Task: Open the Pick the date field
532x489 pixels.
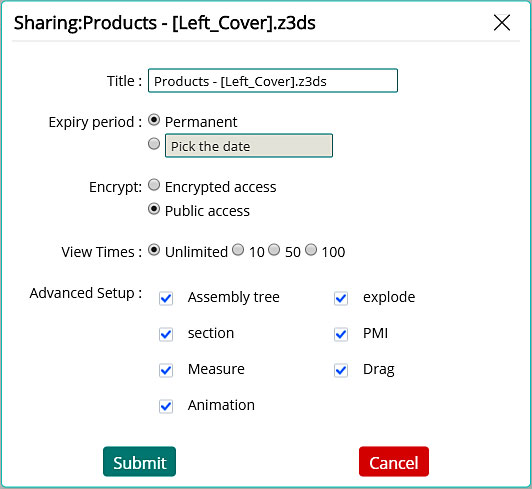Action: pos(249,146)
